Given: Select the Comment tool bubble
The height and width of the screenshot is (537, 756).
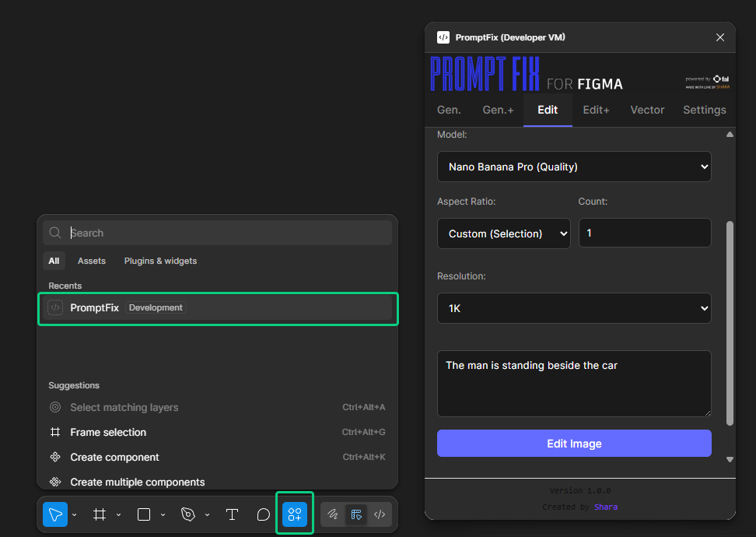Looking at the screenshot, I should [263, 514].
